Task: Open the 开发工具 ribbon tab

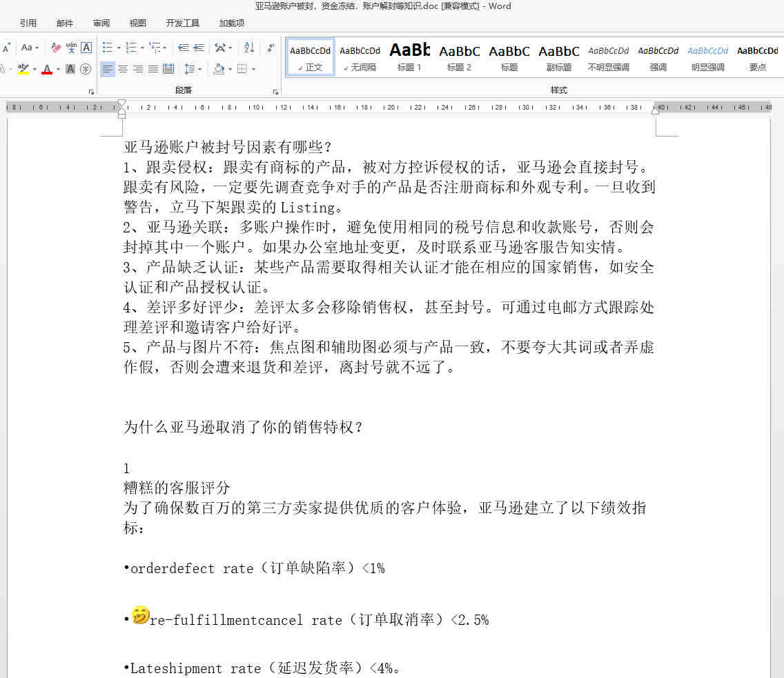Action: click(x=183, y=23)
